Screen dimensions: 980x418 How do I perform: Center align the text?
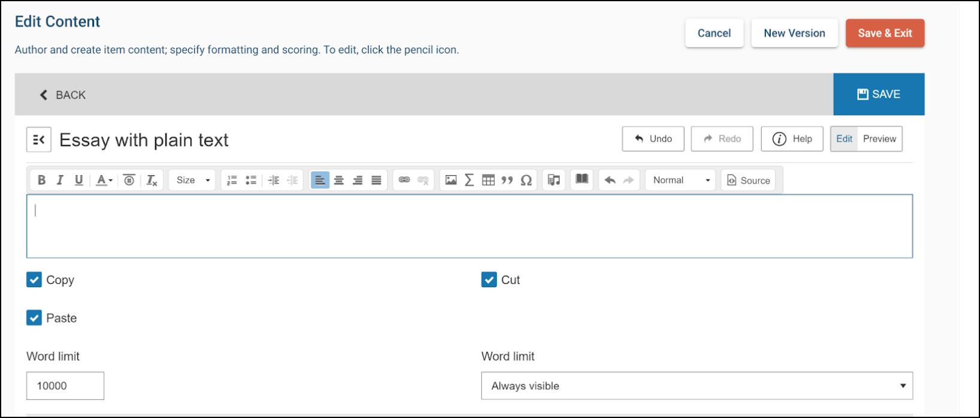coord(339,180)
